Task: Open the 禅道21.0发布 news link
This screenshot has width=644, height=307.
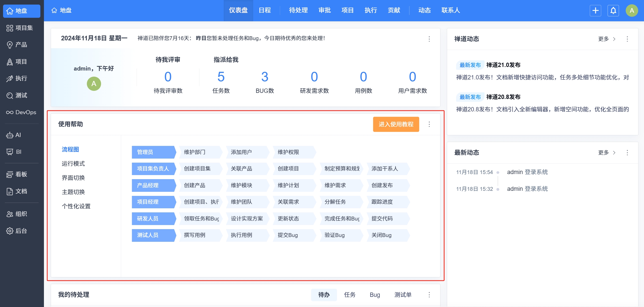Action: click(503, 65)
